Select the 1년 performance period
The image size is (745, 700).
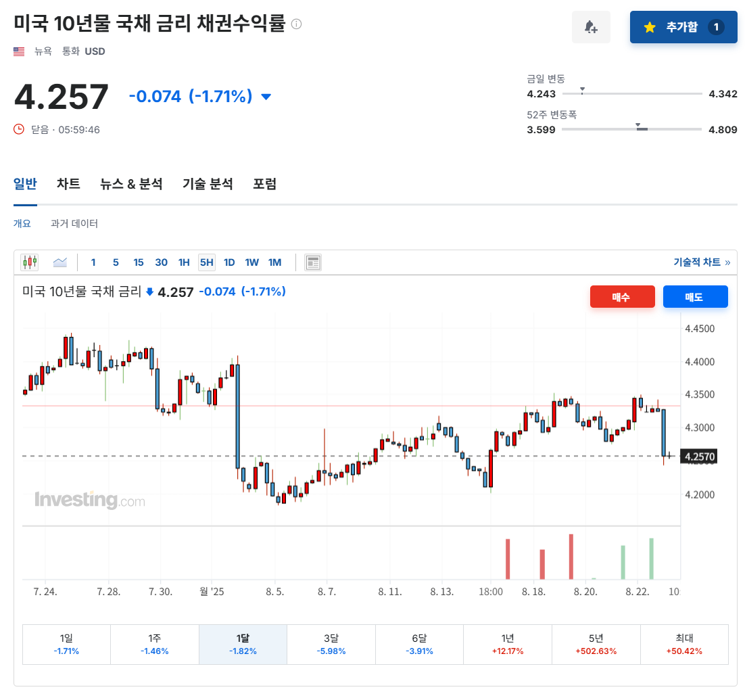507,645
